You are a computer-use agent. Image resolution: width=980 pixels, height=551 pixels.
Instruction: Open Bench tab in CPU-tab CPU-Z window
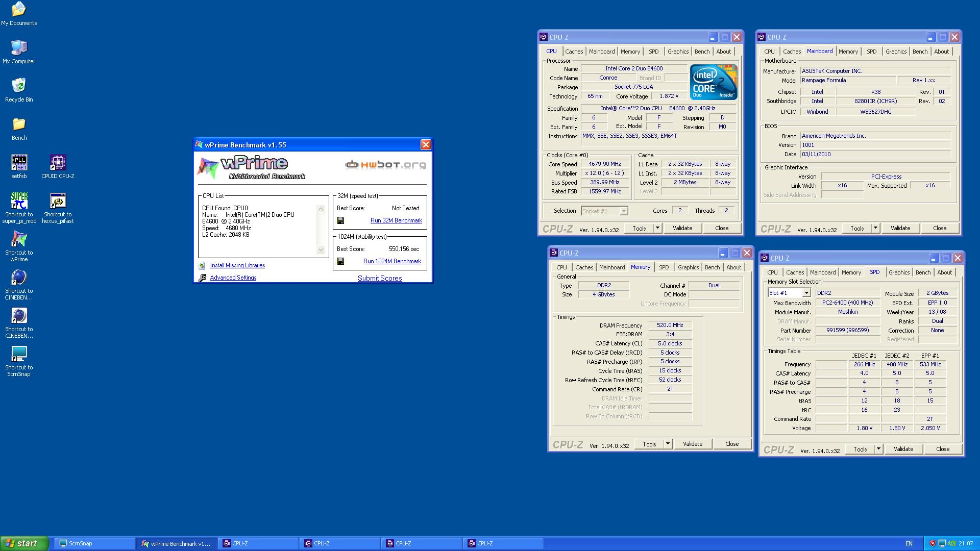pyautogui.click(x=702, y=52)
